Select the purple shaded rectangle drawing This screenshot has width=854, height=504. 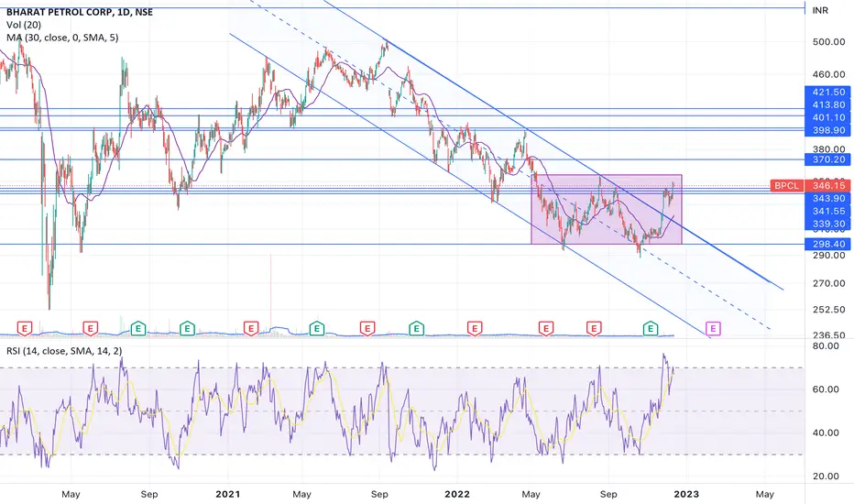pyautogui.click(x=607, y=209)
